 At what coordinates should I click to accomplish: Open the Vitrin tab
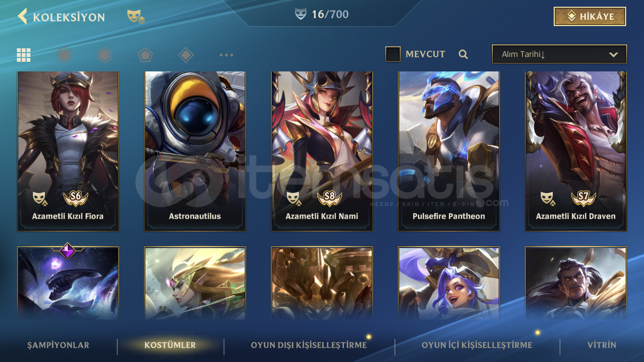tap(602, 345)
